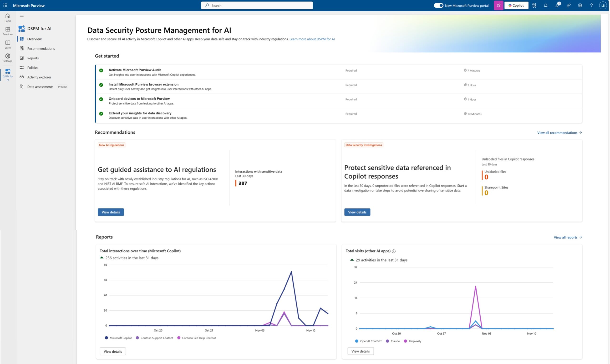
Task: Open Purview Settings gear icon
Action: click(580, 5)
